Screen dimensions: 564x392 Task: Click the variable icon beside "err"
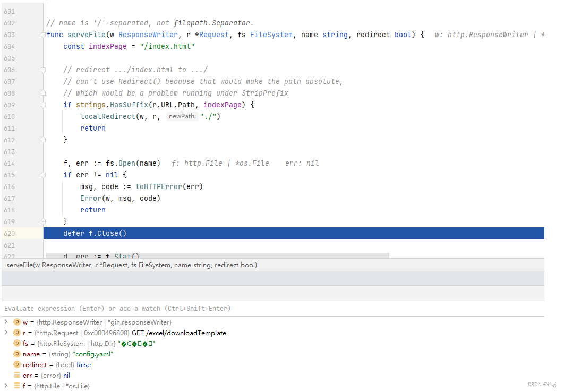point(16,375)
